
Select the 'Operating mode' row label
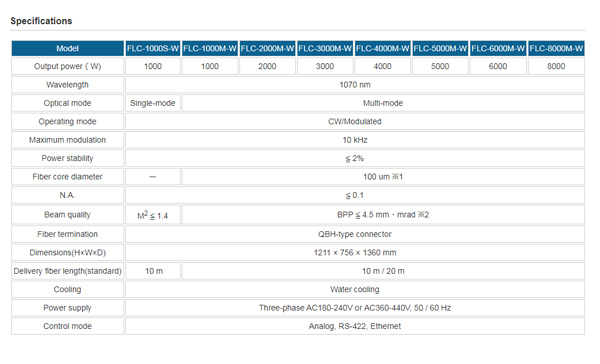[67, 121]
